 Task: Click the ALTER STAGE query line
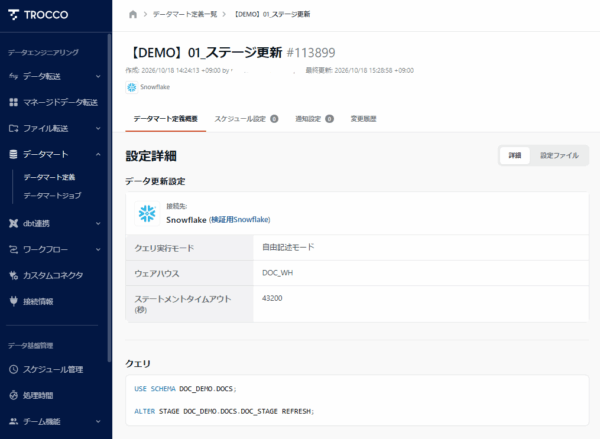tap(224, 411)
